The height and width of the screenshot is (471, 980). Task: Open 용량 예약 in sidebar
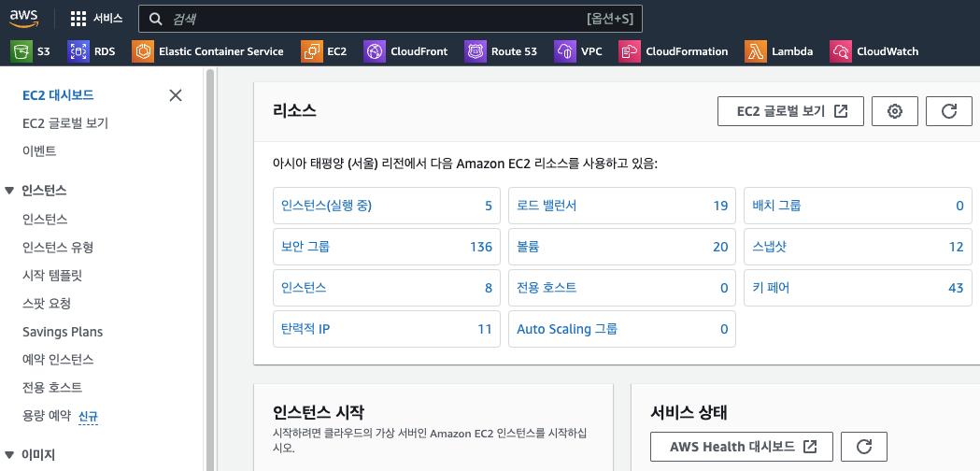[47, 415]
